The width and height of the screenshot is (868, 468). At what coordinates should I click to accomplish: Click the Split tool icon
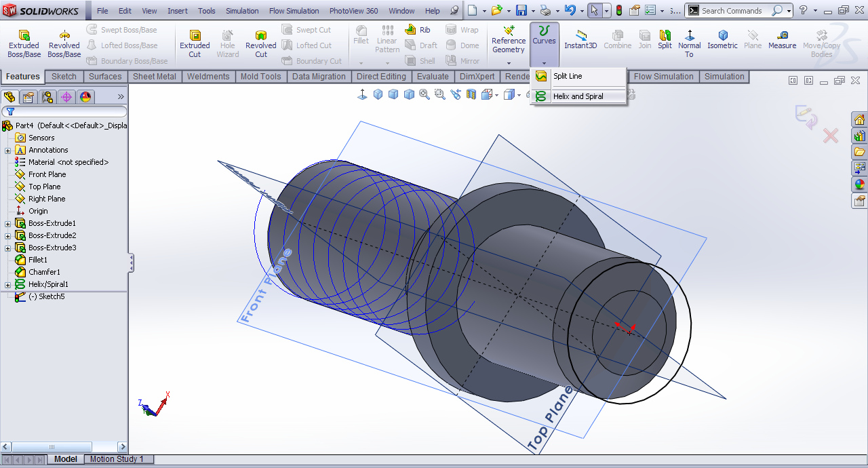point(665,40)
